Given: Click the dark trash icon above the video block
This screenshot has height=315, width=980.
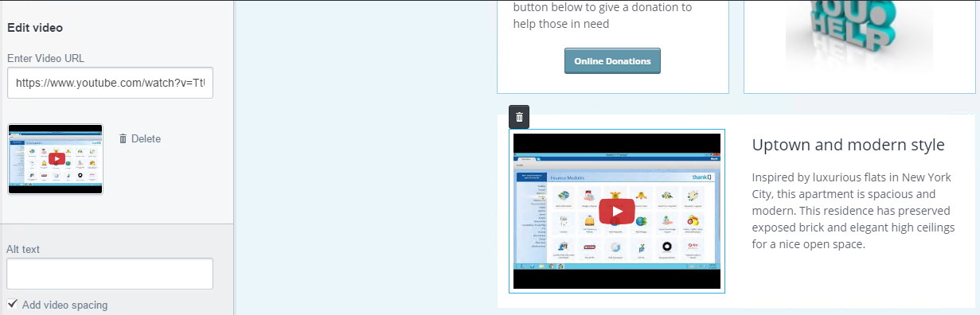Looking at the screenshot, I should click(x=519, y=117).
